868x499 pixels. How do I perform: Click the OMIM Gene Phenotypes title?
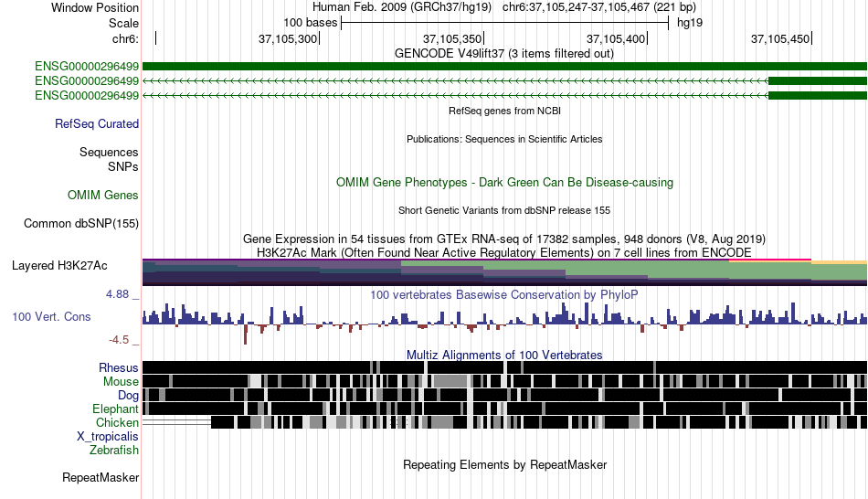(504, 182)
